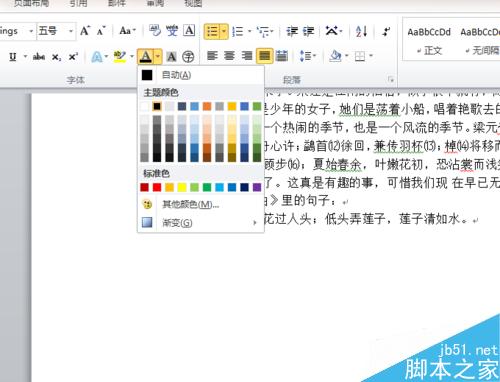Click the Asian Layout icon
This screenshot has height=382, width=500.
click(334, 31)
